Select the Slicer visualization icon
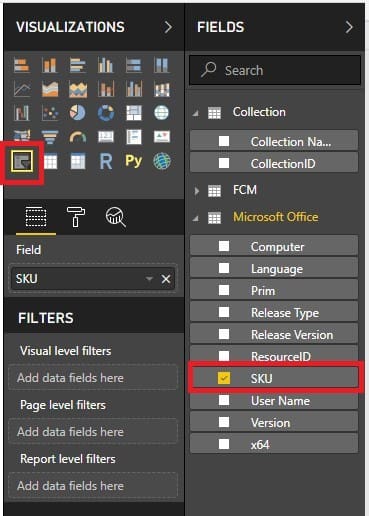 pyautogui.click(x=22, y=161)
